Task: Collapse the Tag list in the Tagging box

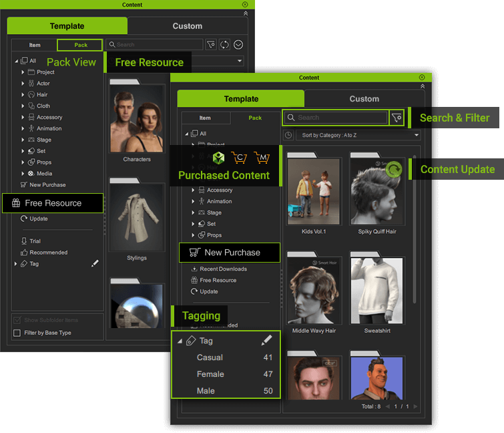Action: (180, 341)
